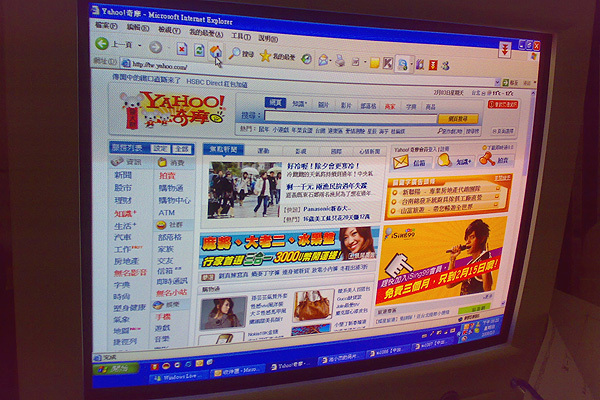Click the address bar URL field

coord(308,73)
